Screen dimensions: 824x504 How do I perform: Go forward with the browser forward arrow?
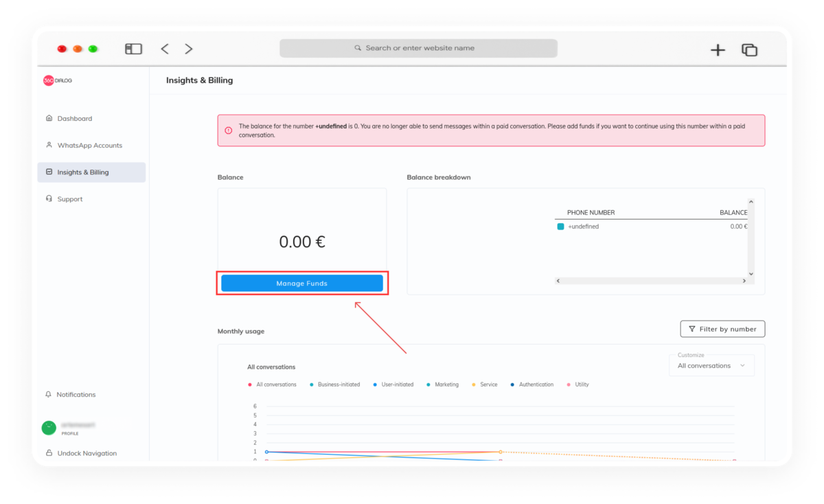pos(189,49)
